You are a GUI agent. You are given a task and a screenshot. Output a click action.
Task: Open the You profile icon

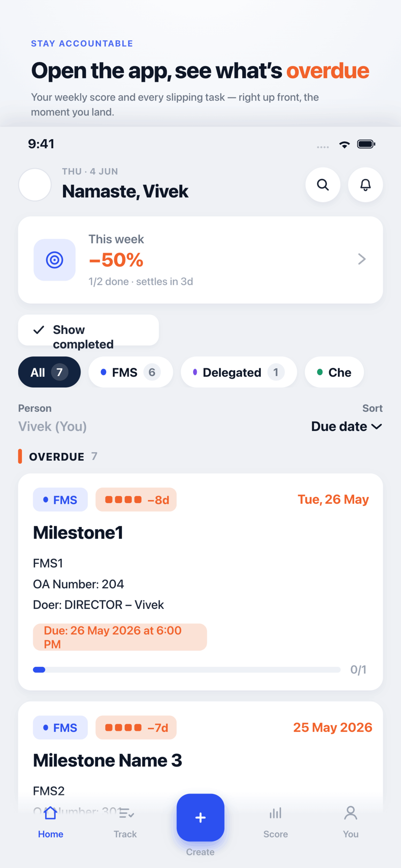point(350,813)
